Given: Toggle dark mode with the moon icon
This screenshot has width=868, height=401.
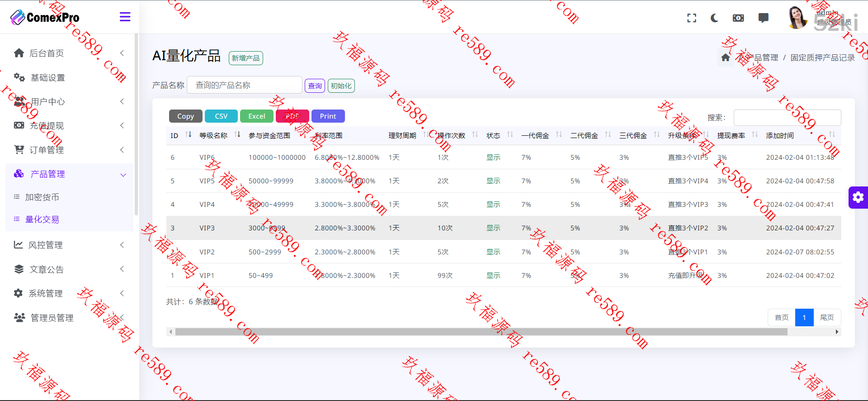Looking at the screenshot, I should coord(714,18).
